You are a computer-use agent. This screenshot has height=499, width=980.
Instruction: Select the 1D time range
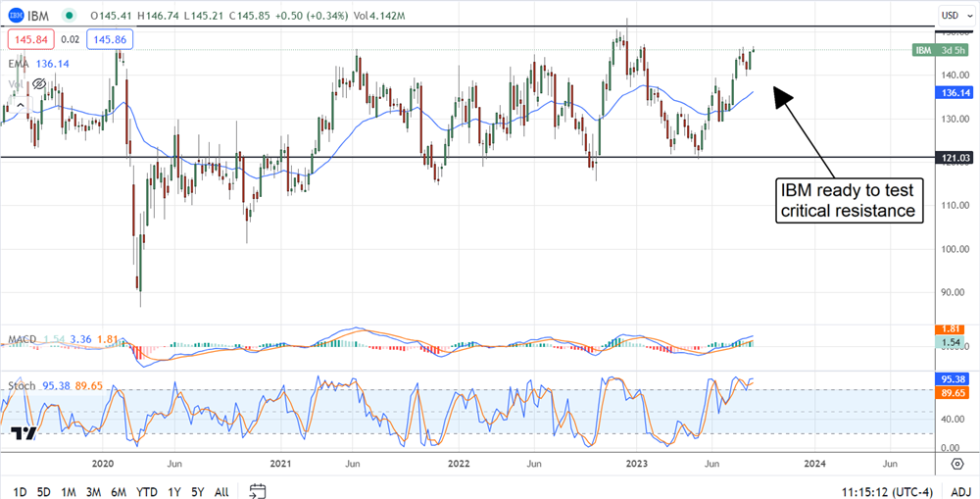click(x=20, y=491)
